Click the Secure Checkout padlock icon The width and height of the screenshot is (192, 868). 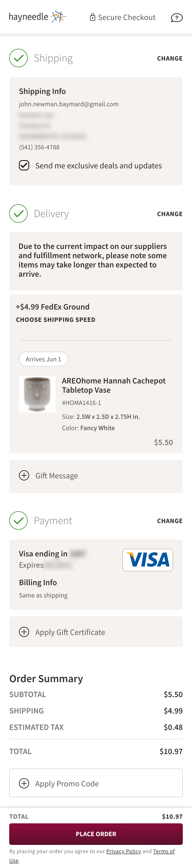click(93, 17)
